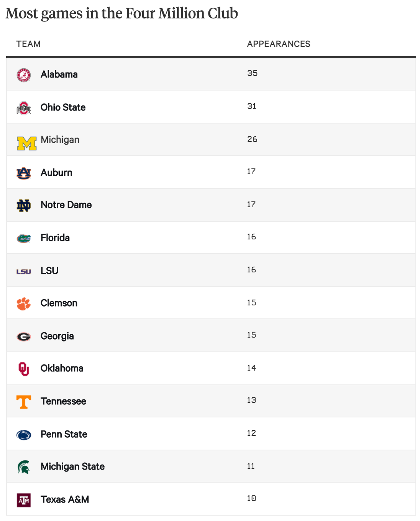
Task: Click the Alabama crimson logo icon
Action: (24, 75)
